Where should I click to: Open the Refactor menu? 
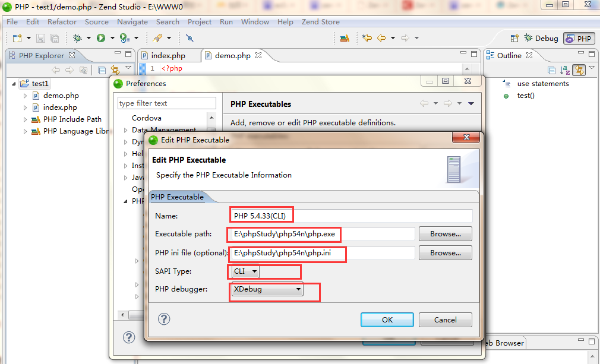click(62, 22)
